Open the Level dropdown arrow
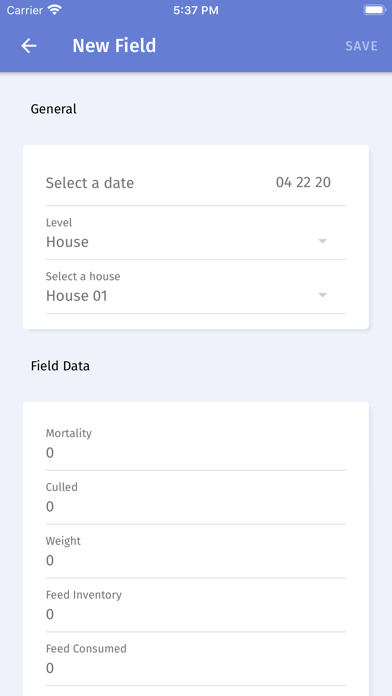The image size is (392, 696). click(x=323, y=241)
